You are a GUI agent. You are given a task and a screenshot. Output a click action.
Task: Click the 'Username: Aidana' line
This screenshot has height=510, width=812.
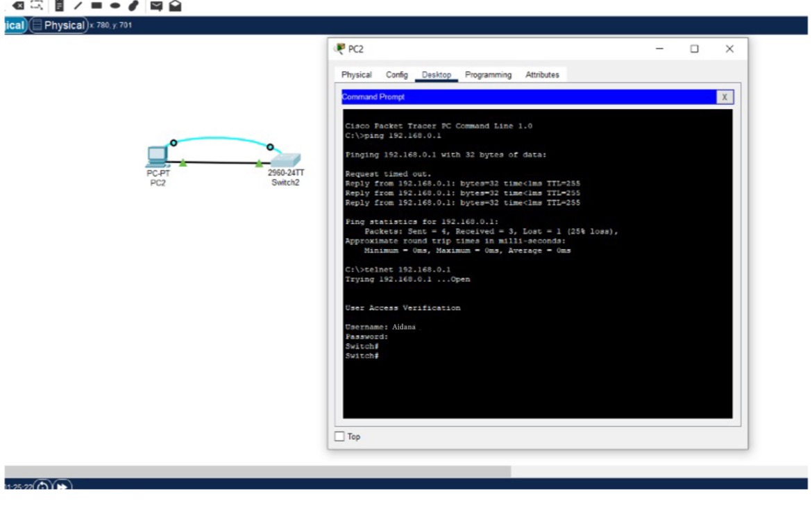[380, 327]
